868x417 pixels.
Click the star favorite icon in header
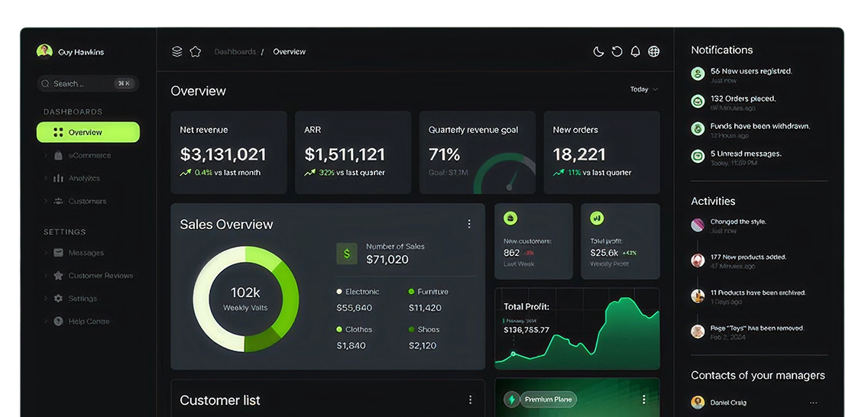click(x=195, y=52)
